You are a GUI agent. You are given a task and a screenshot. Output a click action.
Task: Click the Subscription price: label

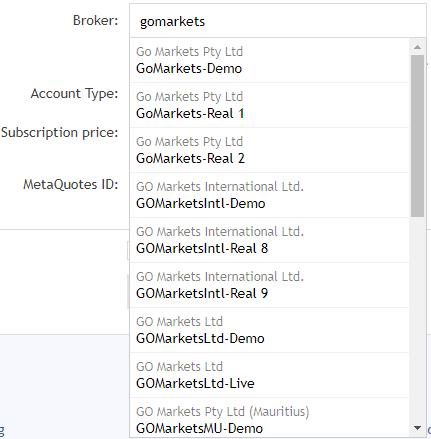click(x=60, y=132)
